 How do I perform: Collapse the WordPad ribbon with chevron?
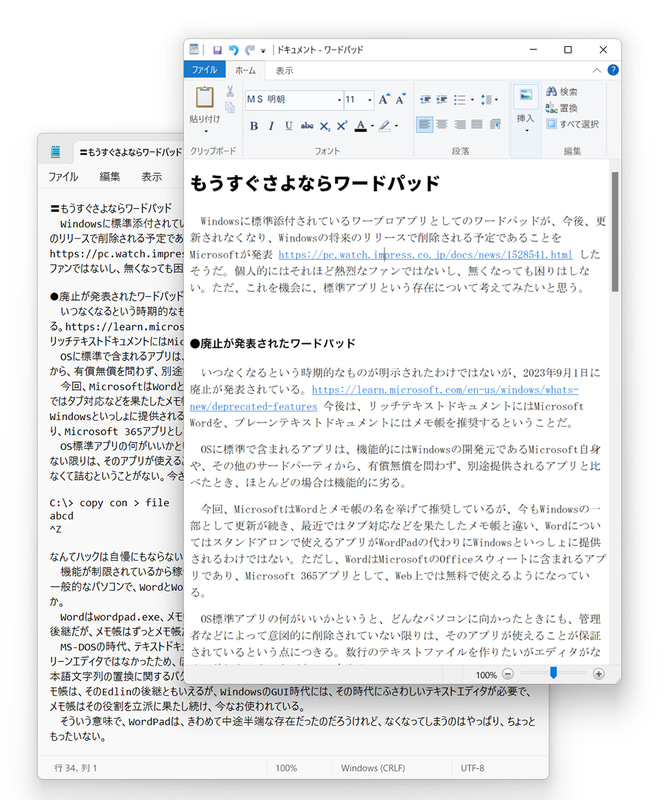pyautogui.click(x=597, y=70)
